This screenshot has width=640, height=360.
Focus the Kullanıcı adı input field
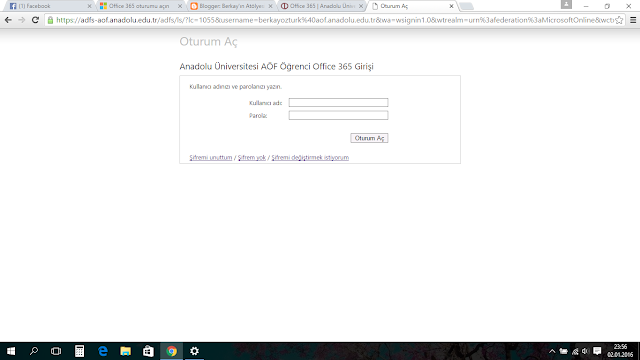click(x=338, y=102)
